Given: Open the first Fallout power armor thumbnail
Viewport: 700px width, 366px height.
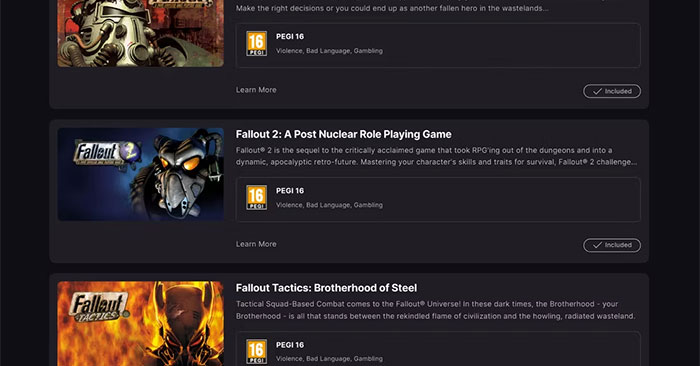Looking at the screenshot, I should 141,33.
